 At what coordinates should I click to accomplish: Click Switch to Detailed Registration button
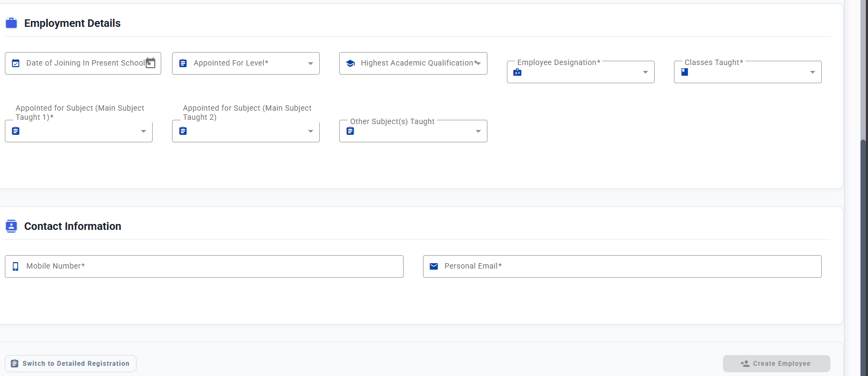coord(70,364)
